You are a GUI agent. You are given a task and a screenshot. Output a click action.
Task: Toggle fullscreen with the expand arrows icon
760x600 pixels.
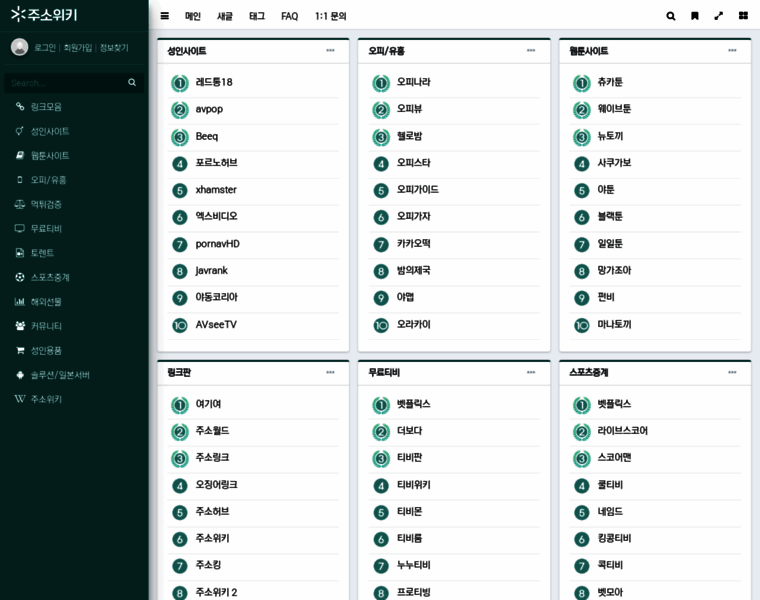coord(719,16)
